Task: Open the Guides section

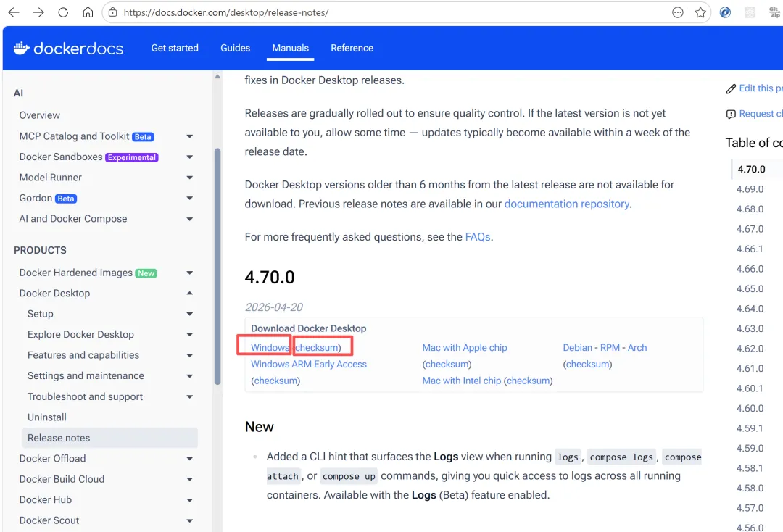Action: tap(235, 48)
